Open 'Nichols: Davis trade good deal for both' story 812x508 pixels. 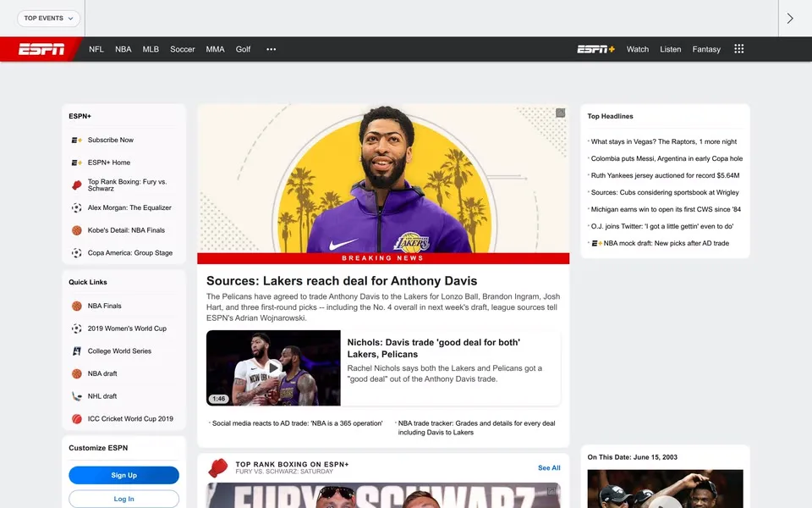[x=433, y=348]
